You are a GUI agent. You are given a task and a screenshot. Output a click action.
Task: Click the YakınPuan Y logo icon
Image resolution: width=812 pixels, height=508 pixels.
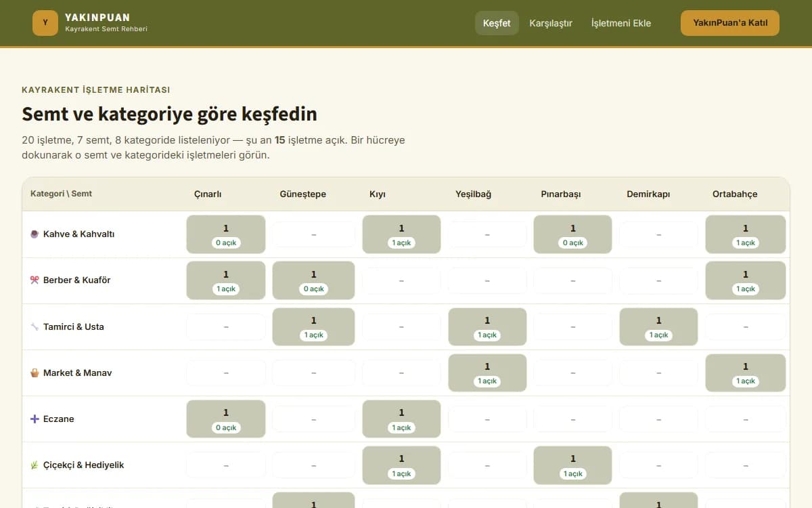click(x=45, y=23)
